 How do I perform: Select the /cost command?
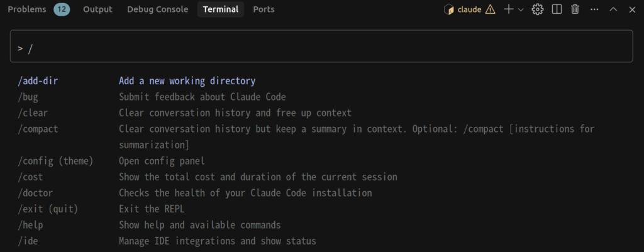[x=30, y=177]
